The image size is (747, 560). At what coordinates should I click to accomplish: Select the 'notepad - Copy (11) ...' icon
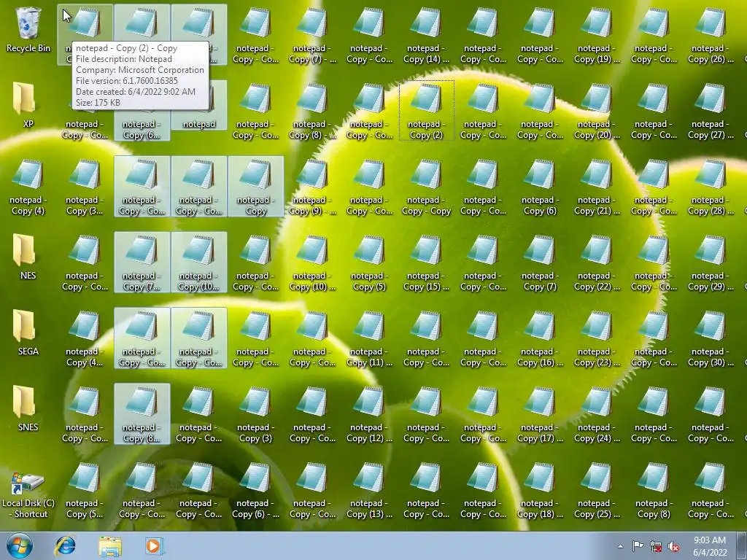[370, 338]
